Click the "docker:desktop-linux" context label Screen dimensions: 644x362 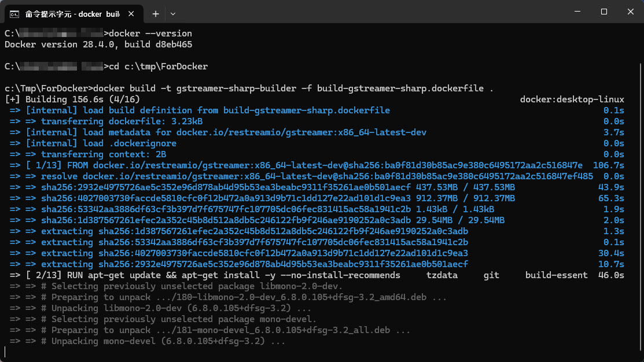(x=572, y=99)
